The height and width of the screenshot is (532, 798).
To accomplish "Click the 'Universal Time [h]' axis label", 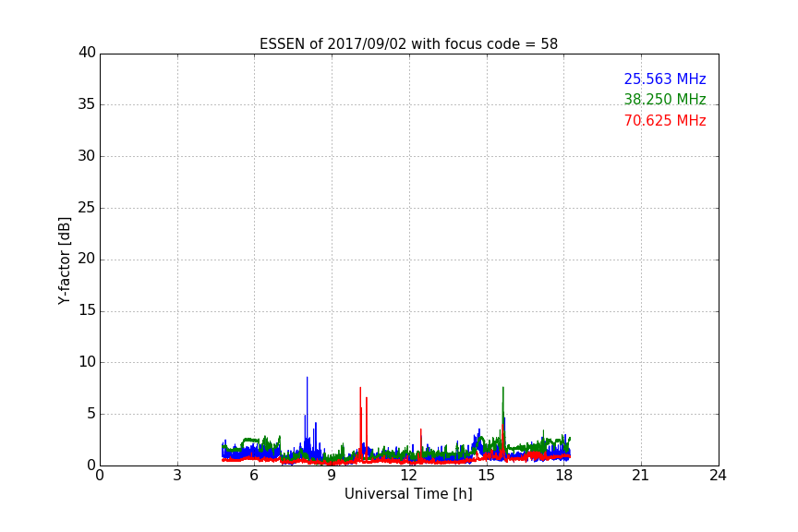I will point(408,494).
